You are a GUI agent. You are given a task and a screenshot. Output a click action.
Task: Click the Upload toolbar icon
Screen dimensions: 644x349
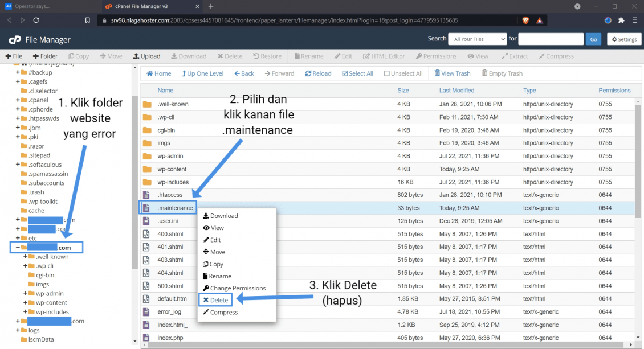tap(146, 56)
